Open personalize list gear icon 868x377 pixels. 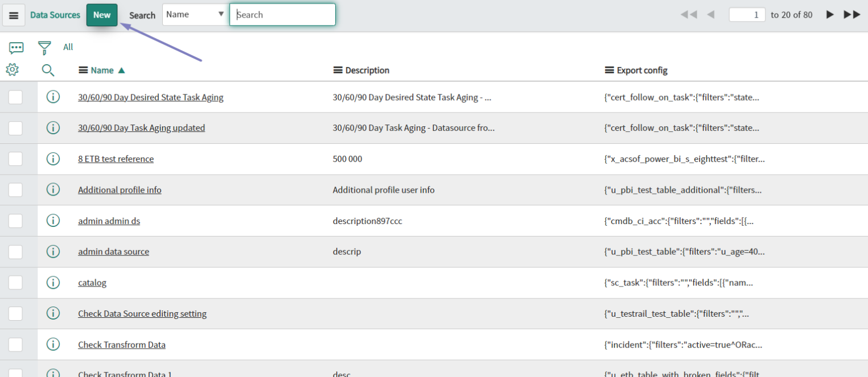click(x=12, y=70)
